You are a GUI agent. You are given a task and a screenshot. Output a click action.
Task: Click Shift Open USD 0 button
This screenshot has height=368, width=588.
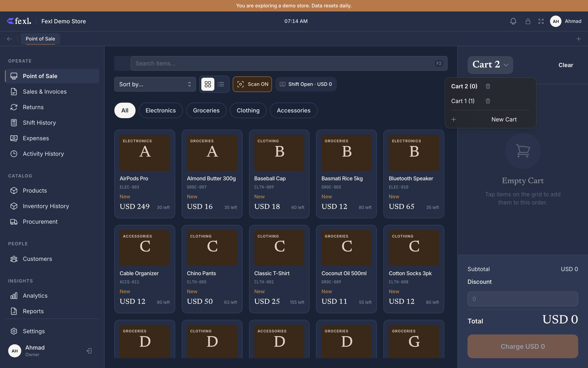pos(306,84)
